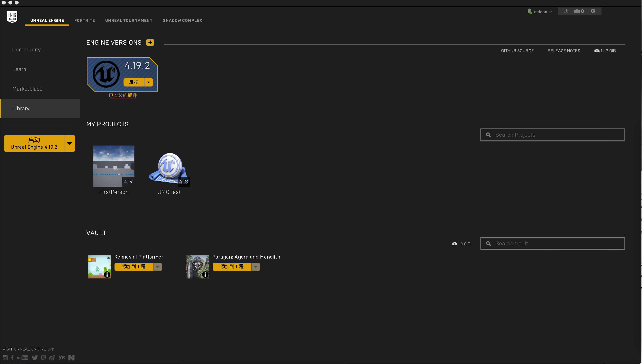Click the Kenney.nl Platformer thumbnail
Image resolution: width=642 pixels, height=364 pixels.
[99, 267]
